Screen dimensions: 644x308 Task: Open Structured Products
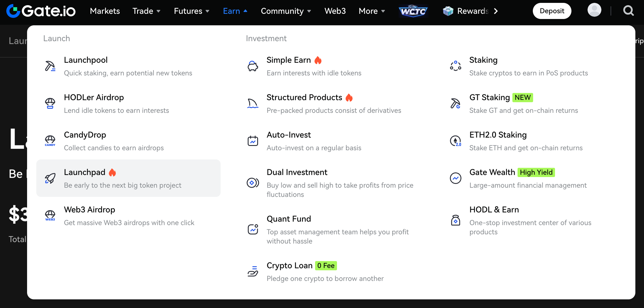point(331,103)
